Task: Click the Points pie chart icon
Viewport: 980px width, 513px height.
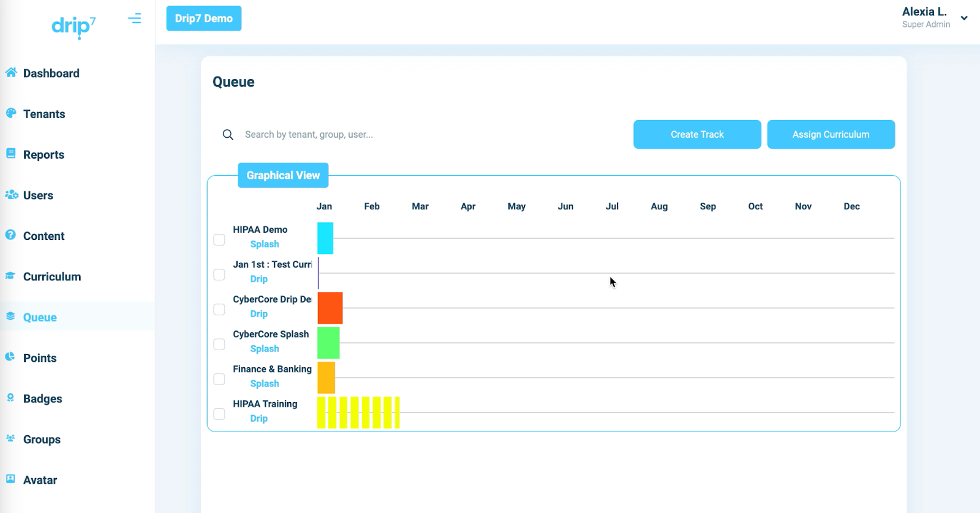Action: click(x=10, y=357)
